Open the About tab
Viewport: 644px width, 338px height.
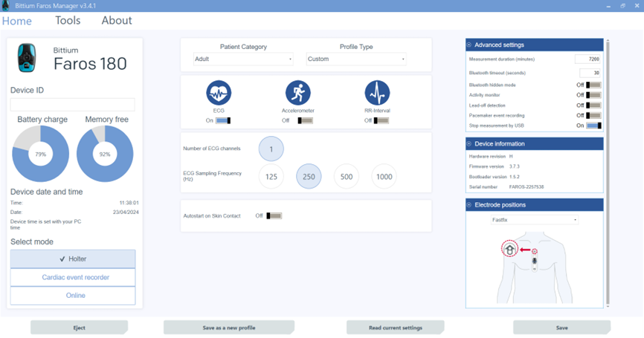pyautogui.click(x=117, y=21)
